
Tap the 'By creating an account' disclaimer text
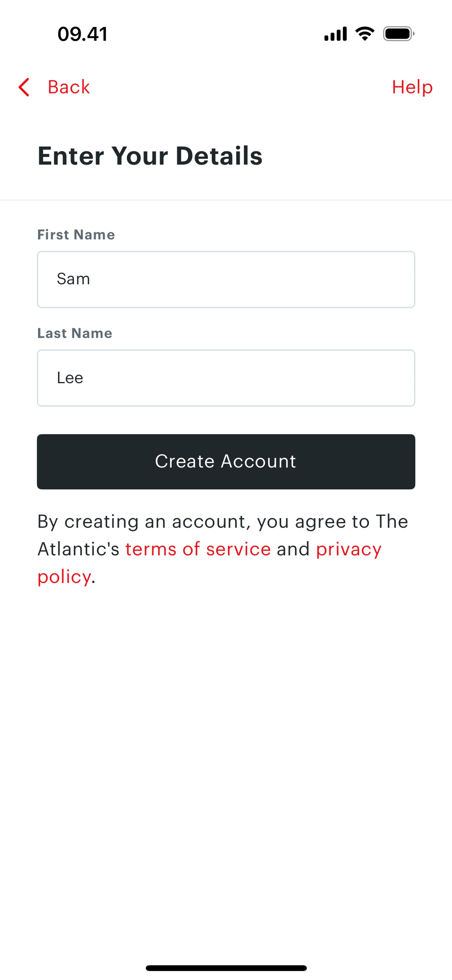coord(222,522)
